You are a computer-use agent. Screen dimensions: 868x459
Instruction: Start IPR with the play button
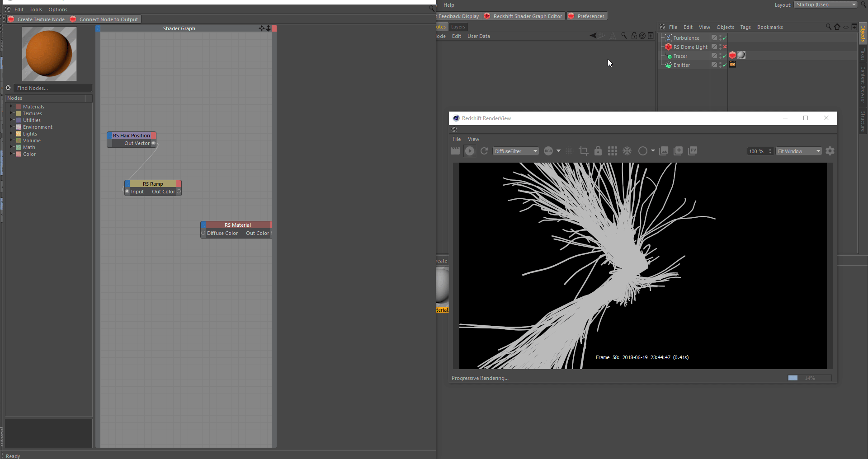coord(470,151)
